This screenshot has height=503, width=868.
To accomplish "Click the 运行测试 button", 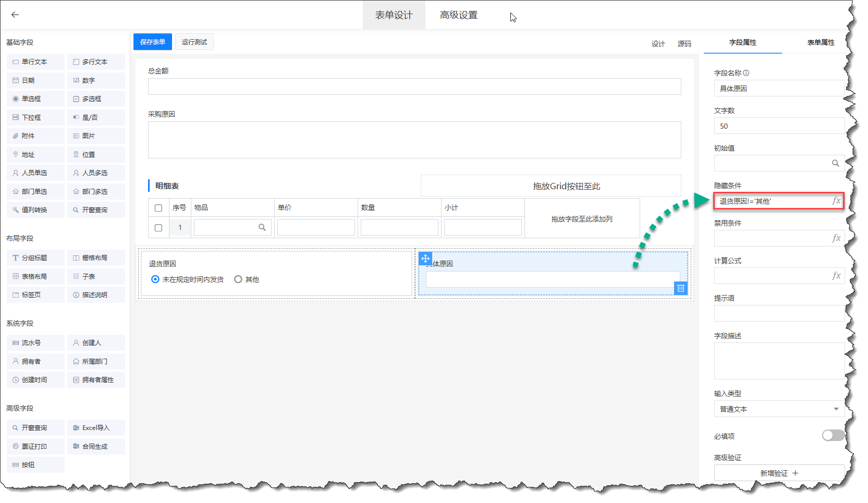I will coord(194,42).
